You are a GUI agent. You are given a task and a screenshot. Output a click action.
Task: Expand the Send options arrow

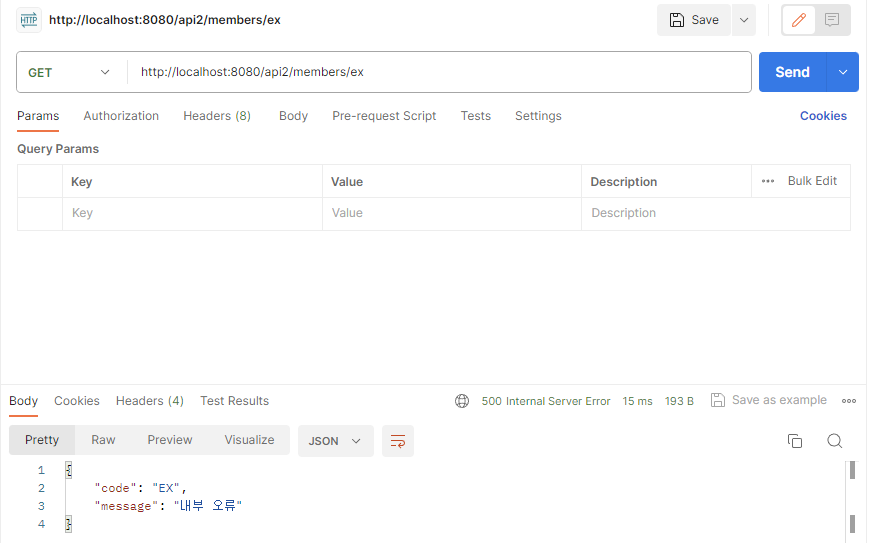click(x=843, y=72)
